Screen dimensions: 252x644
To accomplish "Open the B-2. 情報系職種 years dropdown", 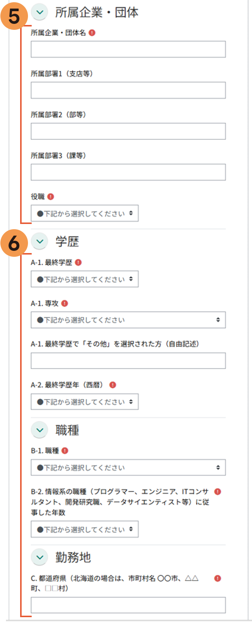I will click(x=85, y=529).
